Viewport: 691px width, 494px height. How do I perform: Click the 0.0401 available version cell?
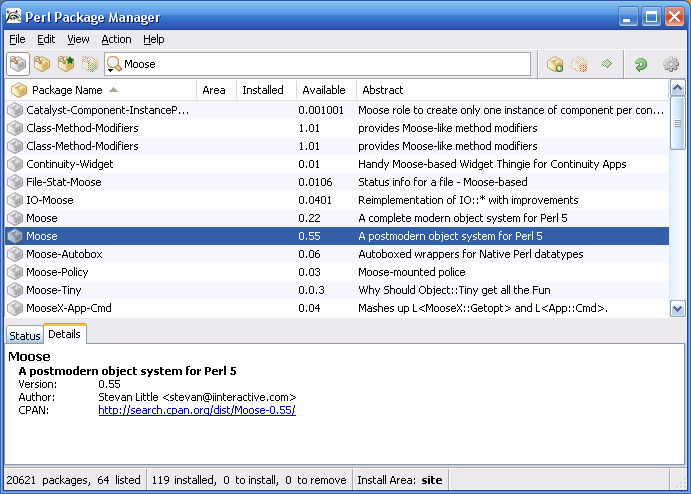tap(315, 200)
